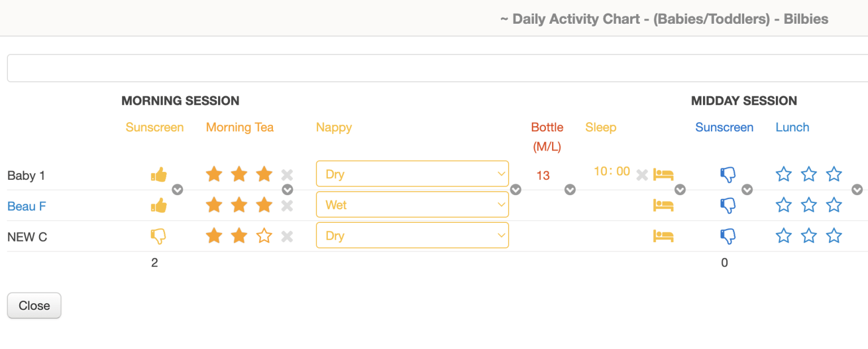Clear NEW C's Morning Tea rating with X
This screenshot has width=868, height=349.
click(287, 236)
